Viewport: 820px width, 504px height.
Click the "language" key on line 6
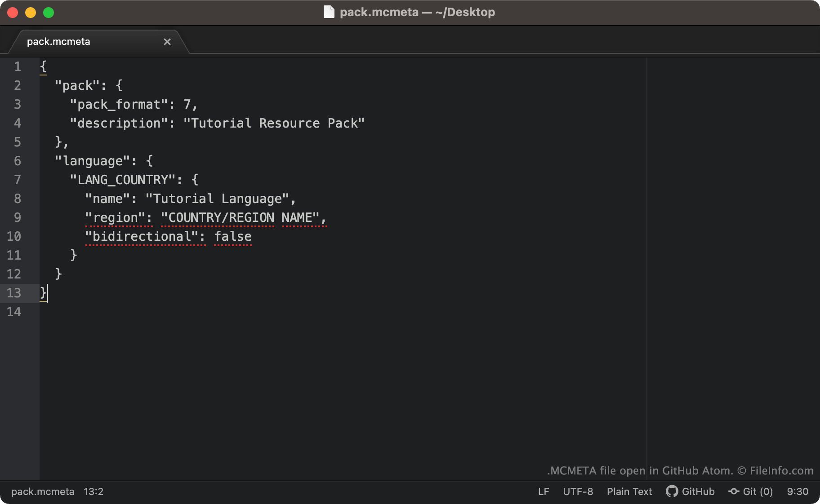[x=93, y=161]
